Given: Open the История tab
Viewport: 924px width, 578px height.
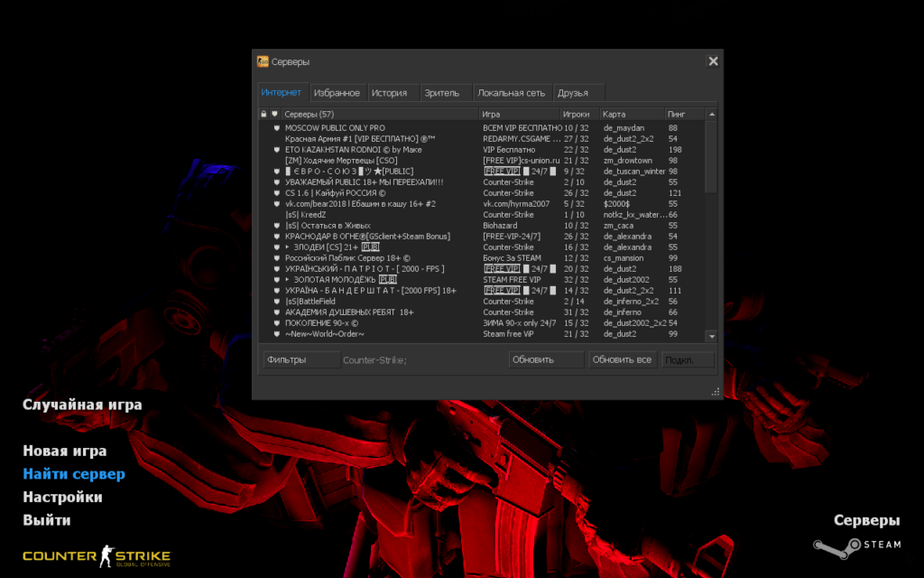Looking at the screenshot, I should (393, 93).
